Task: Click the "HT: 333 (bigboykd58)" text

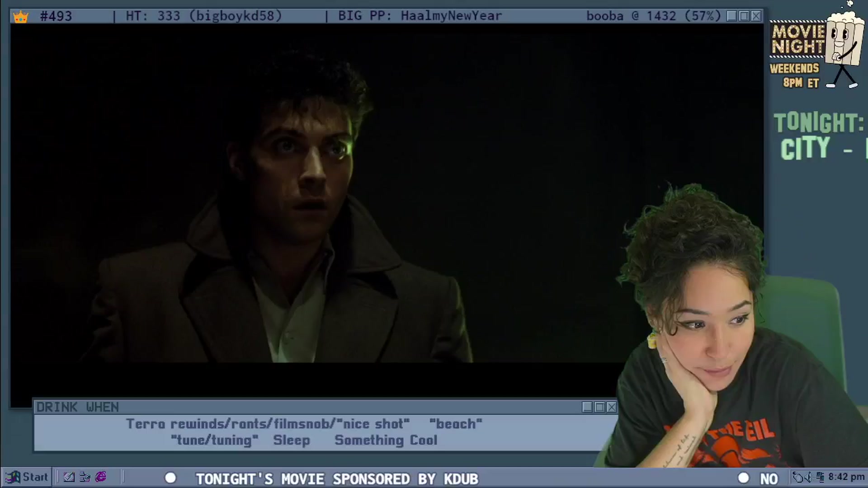Action: click(203, 16)
